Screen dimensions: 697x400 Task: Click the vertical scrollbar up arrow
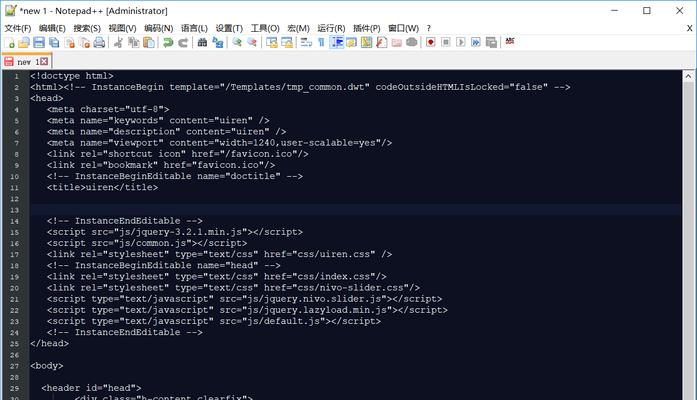pyautogui.click(x=688, y=76)
